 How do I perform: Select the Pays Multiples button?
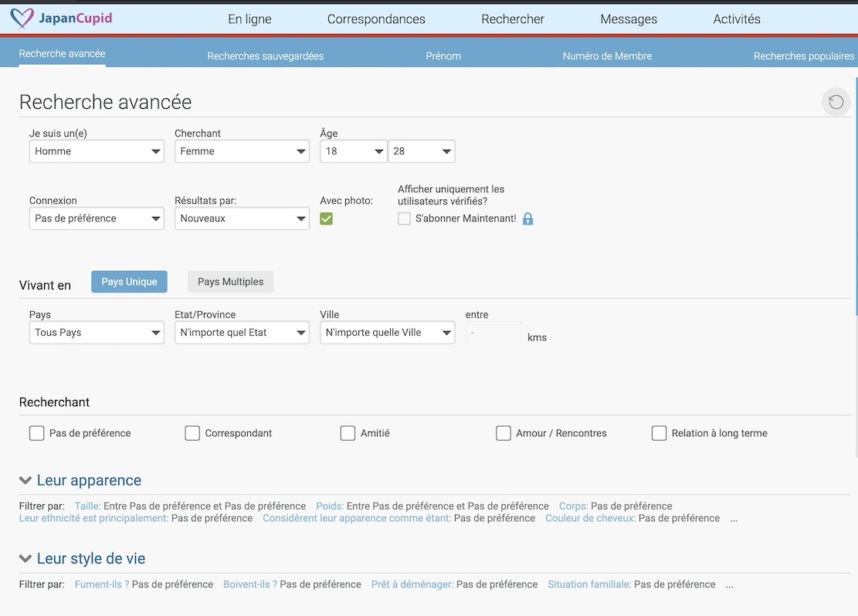[x=230, y=282]
